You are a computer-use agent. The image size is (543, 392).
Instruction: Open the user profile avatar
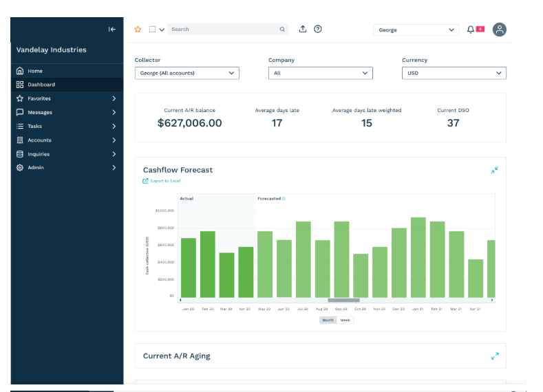pos(500,30)
